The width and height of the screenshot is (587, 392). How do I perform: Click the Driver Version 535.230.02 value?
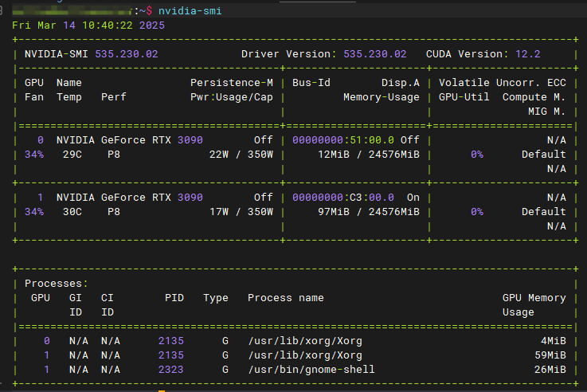(374, 54)
